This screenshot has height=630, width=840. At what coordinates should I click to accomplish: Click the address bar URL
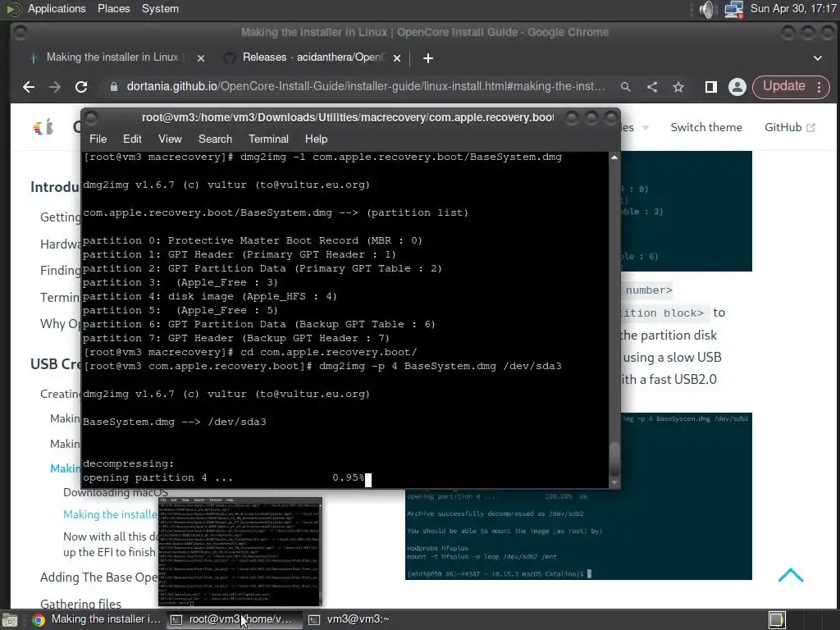(x=366, y=87)
